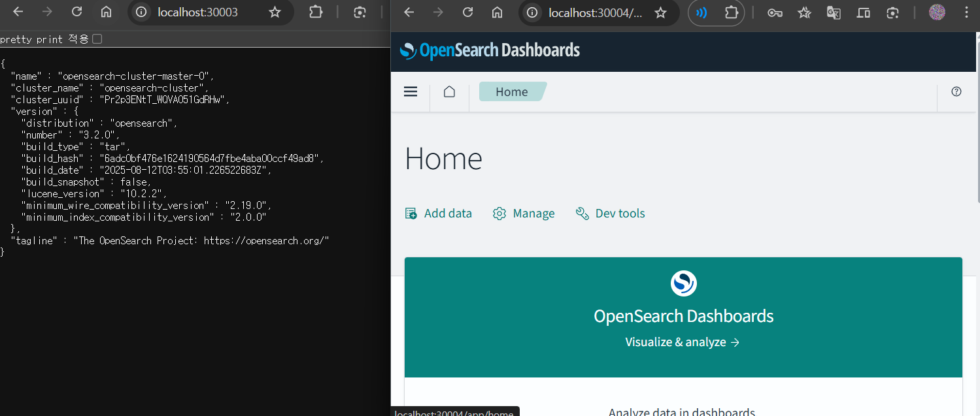Open the help question-mark menu
The width and height of the screenshot is (980, 416).
point(956,91)
